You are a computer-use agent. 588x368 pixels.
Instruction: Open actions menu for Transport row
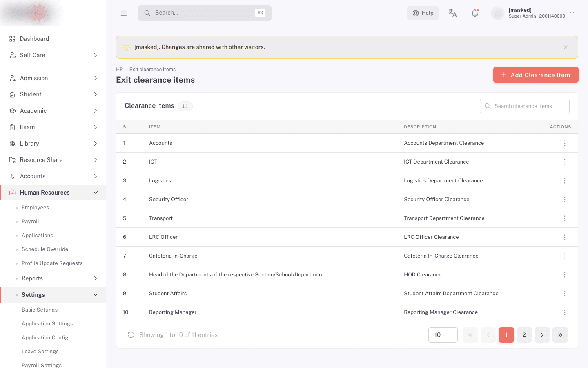pyautogui.click(x=565, y=218)
